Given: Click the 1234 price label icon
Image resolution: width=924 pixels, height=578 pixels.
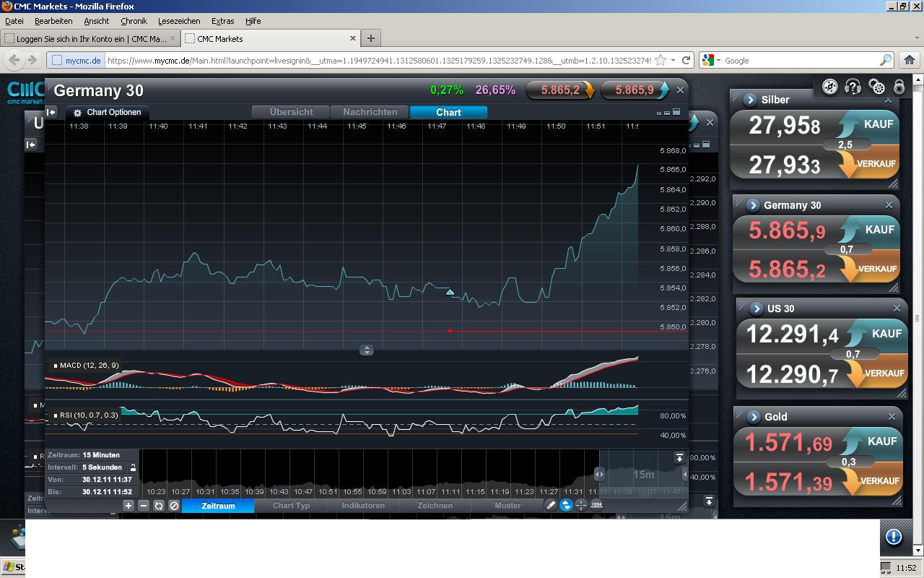Looking at the screenshot, I should tap(596, 505).
